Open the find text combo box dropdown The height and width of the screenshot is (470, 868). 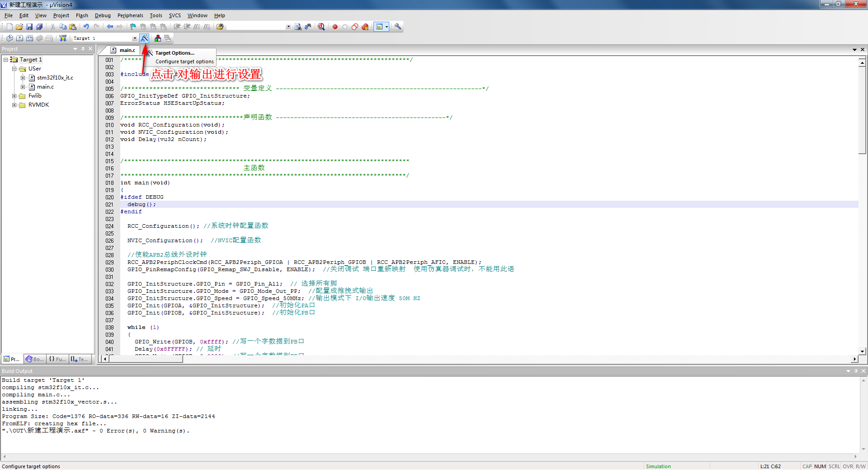click(x=288, y=27)
